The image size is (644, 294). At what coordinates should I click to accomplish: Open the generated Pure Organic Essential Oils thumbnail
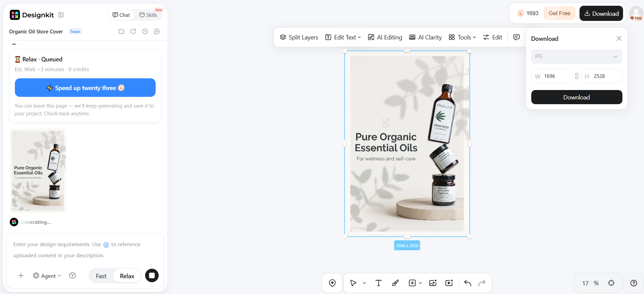[38, 171]
